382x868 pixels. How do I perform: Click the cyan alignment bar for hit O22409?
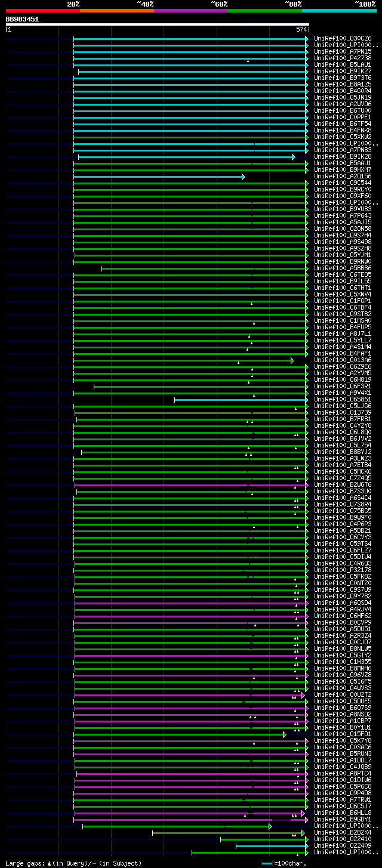click(272, 846)
